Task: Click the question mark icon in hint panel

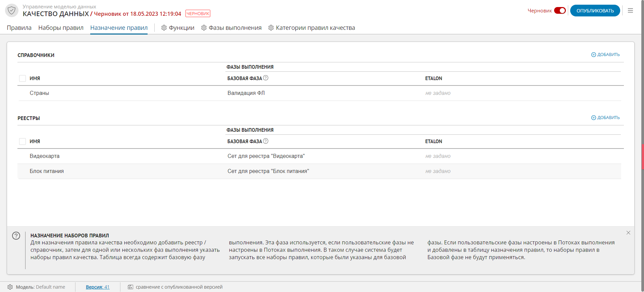Action: pyautogui.click(x=16, y=236)
